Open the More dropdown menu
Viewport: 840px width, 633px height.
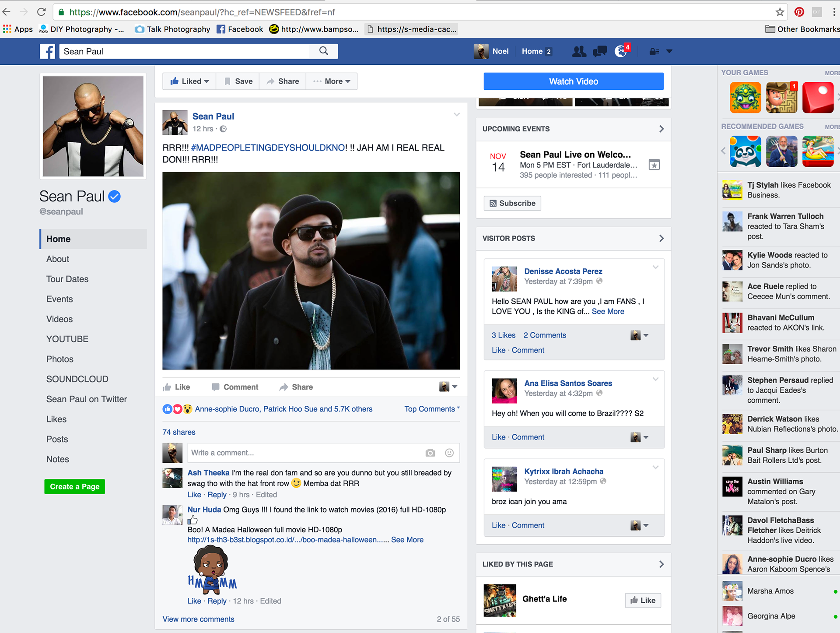(332, 81)
